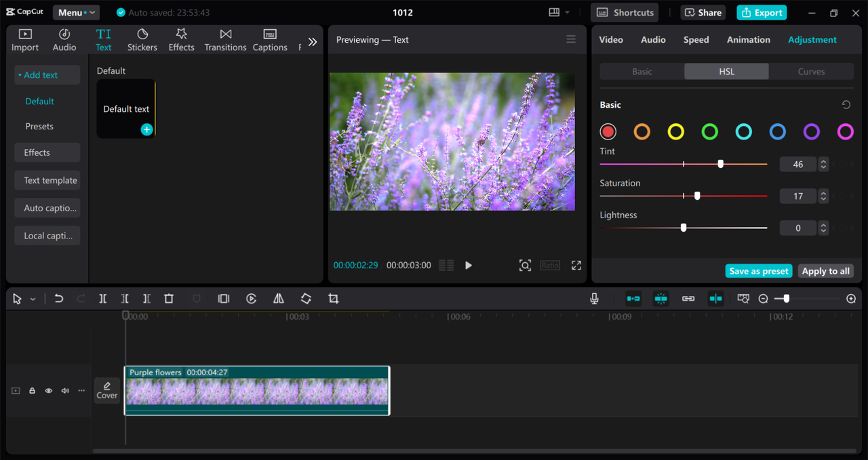Click the Crop tool icon
The image size is (868, 460).
333,299
